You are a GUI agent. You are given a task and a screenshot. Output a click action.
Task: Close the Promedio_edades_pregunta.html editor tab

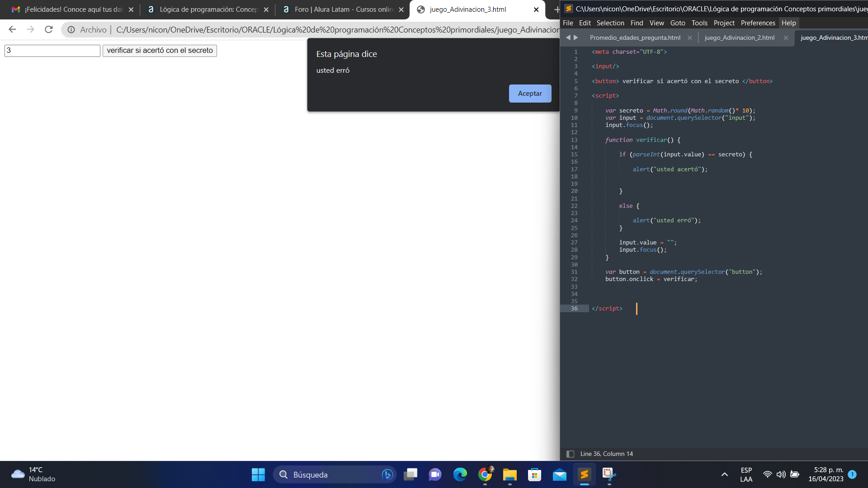coord(689,38)
